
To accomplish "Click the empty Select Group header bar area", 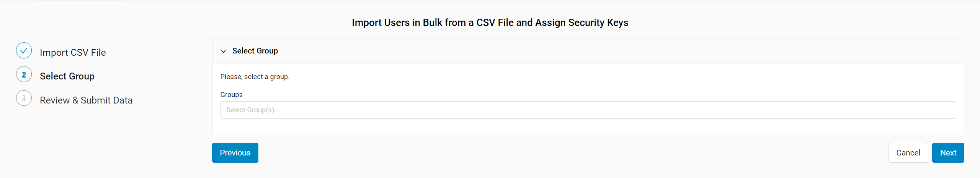I will (x=612, y=51).
